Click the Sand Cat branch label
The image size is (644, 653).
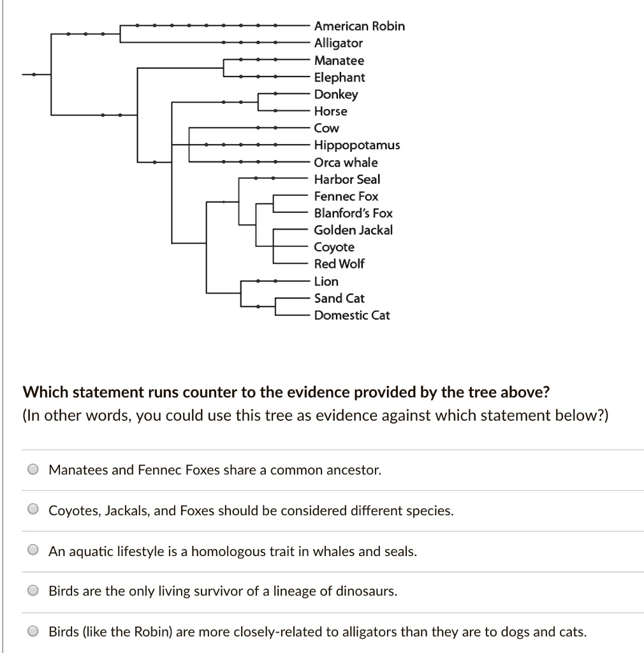[x=339, y=298]
